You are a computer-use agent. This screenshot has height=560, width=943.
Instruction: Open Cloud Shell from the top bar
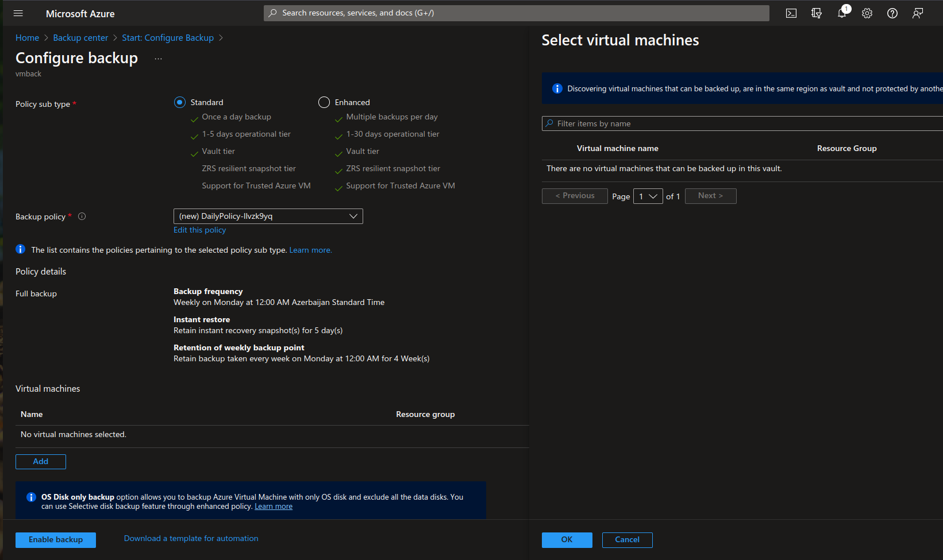point(791,13)
